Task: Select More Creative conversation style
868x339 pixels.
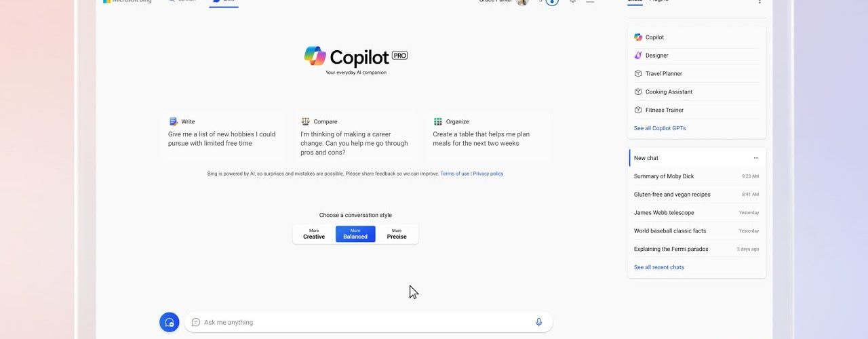Action: 314,234
